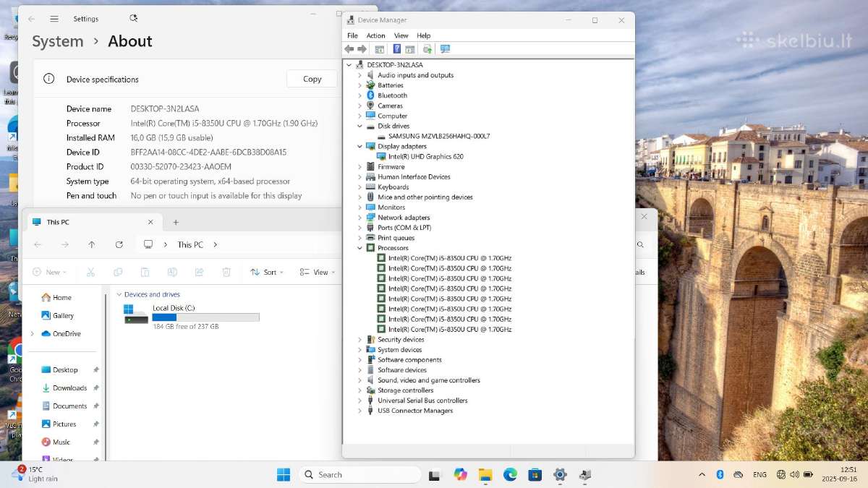Select Sound, video and game controllers
The image size is (868, 488).
429,380
